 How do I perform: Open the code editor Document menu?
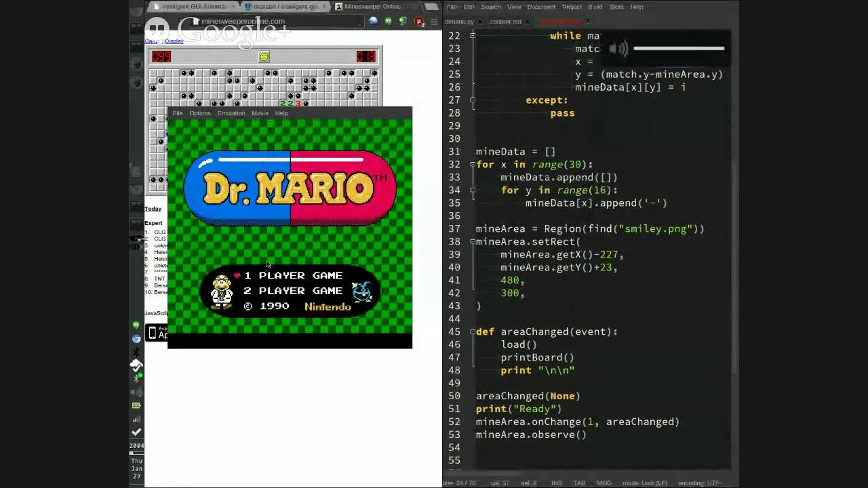click(x=541, y=7)
